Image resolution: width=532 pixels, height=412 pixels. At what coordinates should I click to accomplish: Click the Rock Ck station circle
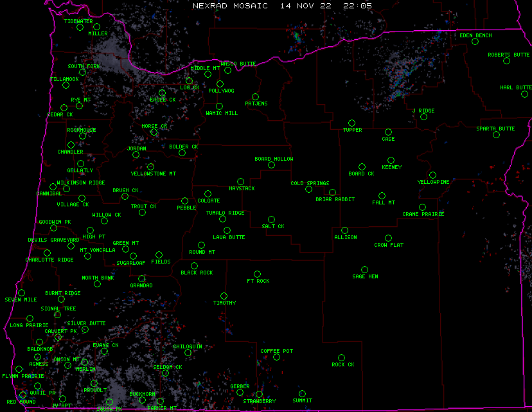pos(341,357)
